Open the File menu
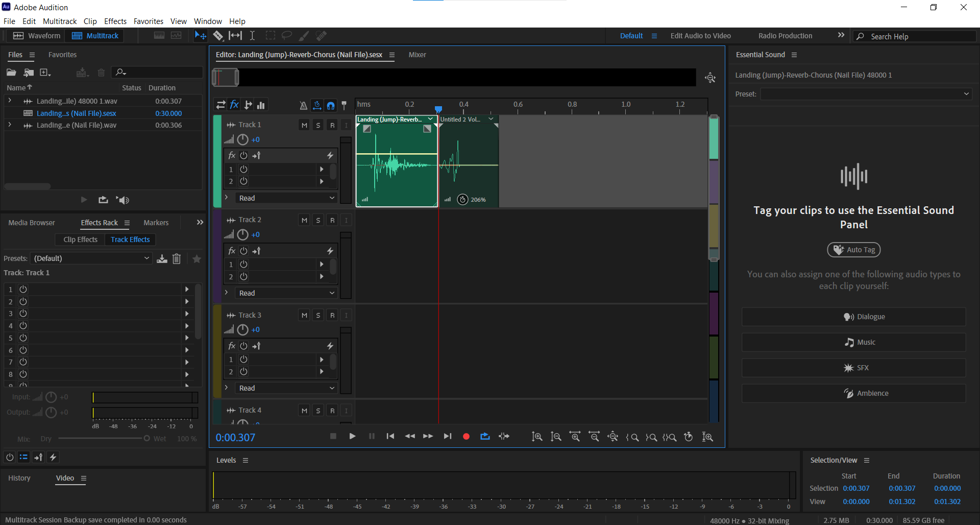The height and width of the screenshot is (525, 980). (x=9, y=21)
